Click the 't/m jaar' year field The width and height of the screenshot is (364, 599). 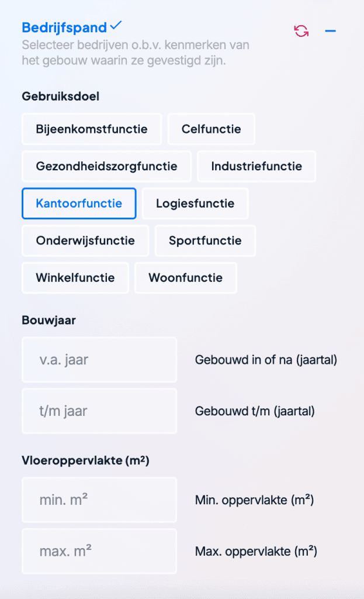click(99, 411)
